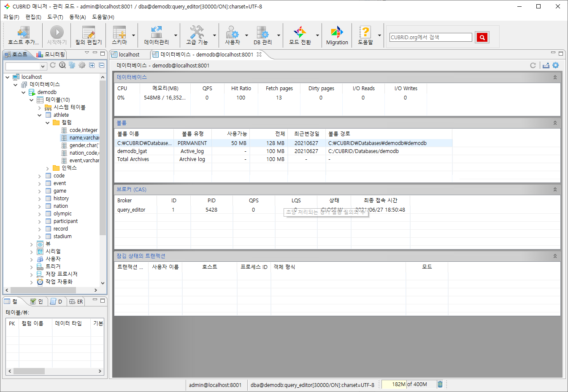Collapse the 잠김 상태의 트랜잭션 section
Screen dimensions: 568x392
click(x=555, y=256)
